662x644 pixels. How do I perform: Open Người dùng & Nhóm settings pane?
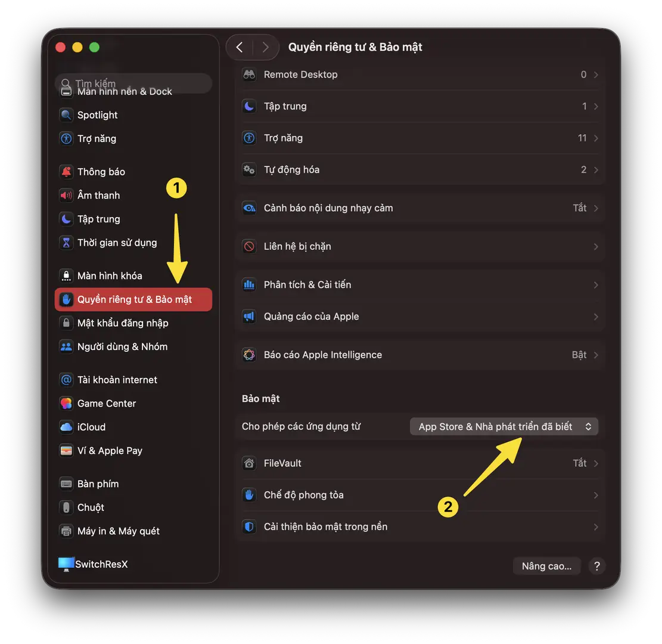pyautogui.click(x=133, y=346)
